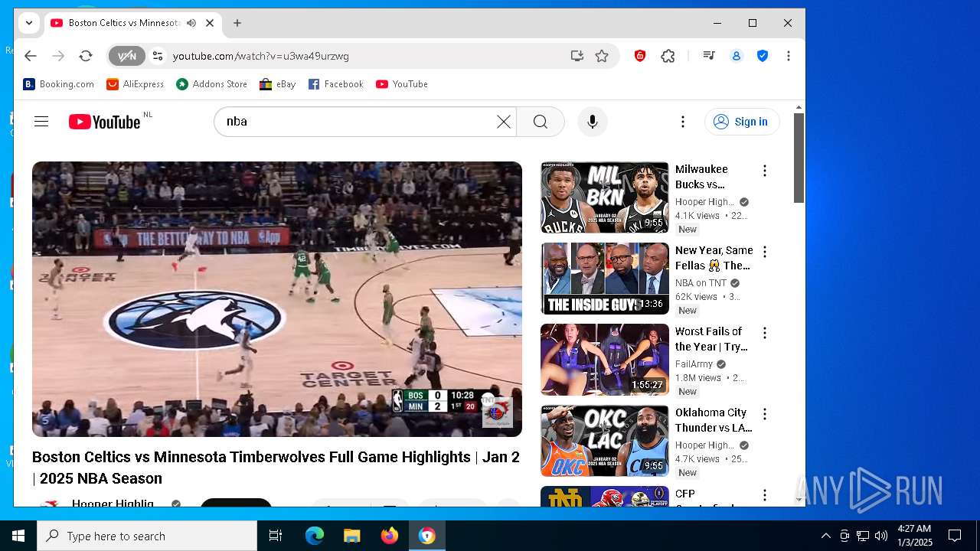The image size is (980, 551).
Task: Open The Inside Guys video thumbnail
Action: tap(605, 279)
